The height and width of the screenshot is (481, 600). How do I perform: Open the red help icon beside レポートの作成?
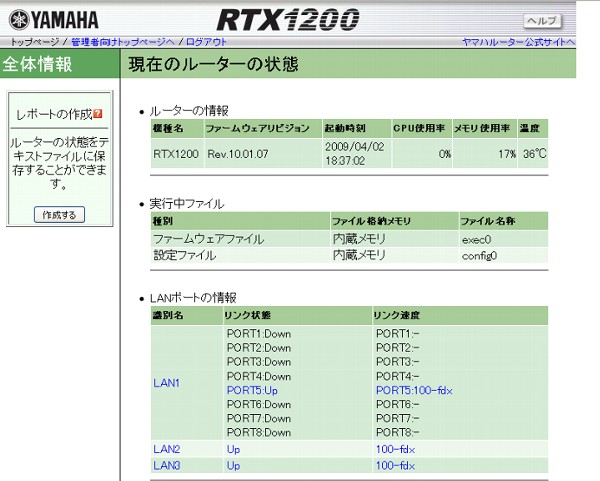[x=98, y=114]
